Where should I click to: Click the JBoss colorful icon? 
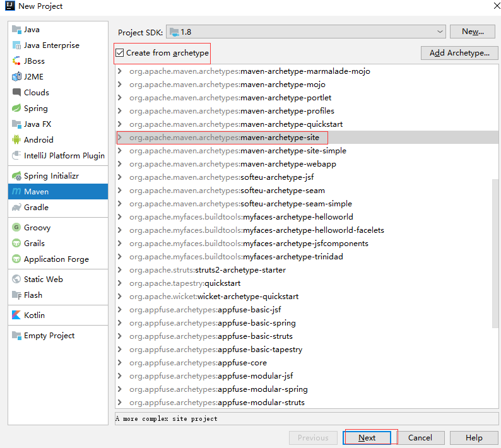16,61
